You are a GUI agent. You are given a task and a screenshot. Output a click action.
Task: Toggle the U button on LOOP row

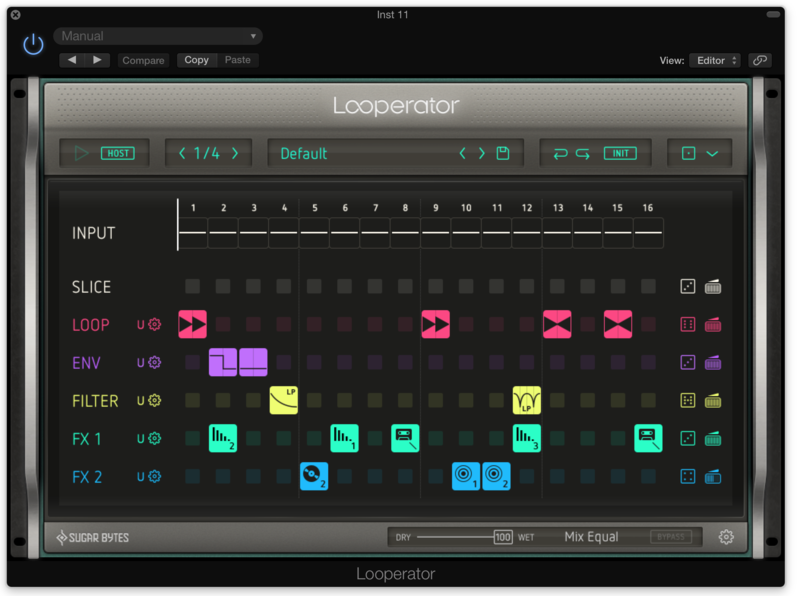(140, 325)
